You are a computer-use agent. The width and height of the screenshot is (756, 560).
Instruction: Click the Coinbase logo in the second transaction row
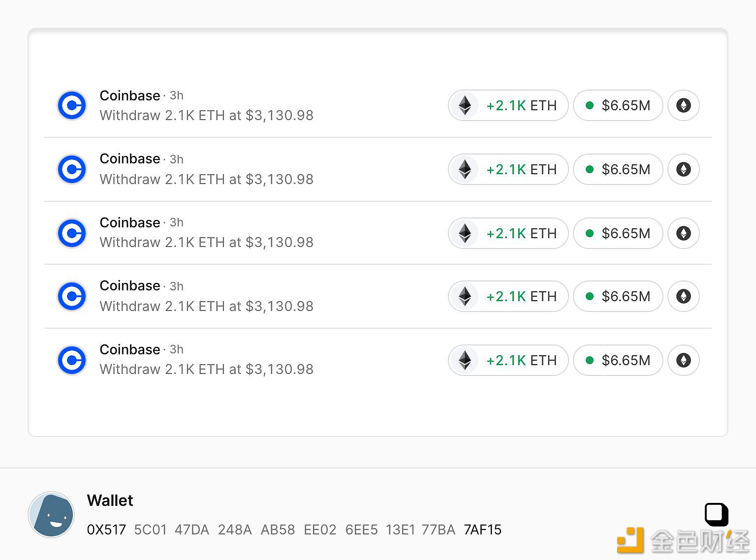(x=72, y=169)
